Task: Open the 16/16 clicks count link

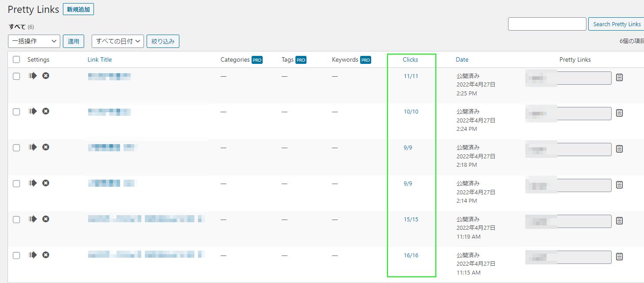Action: [x=411, y=255]
